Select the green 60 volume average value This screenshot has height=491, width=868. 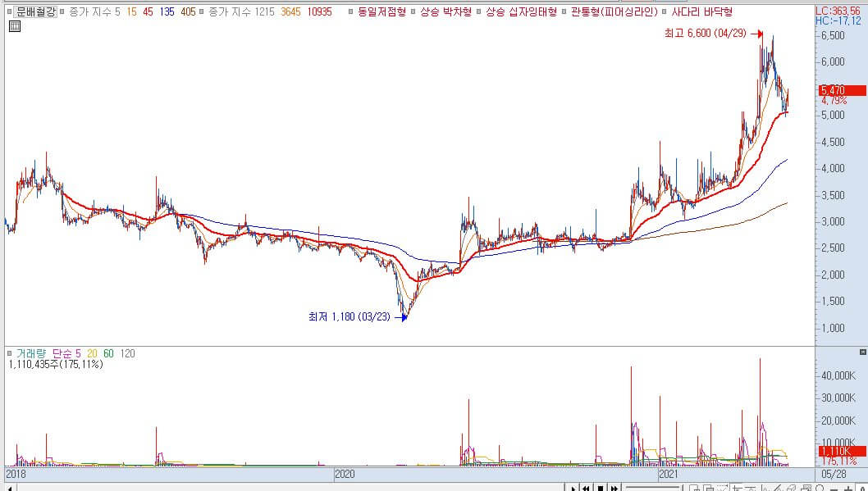108,353
